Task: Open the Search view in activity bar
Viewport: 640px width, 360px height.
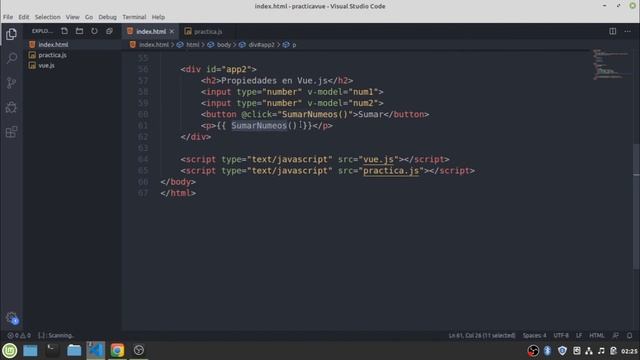Action: click(11, 58)
